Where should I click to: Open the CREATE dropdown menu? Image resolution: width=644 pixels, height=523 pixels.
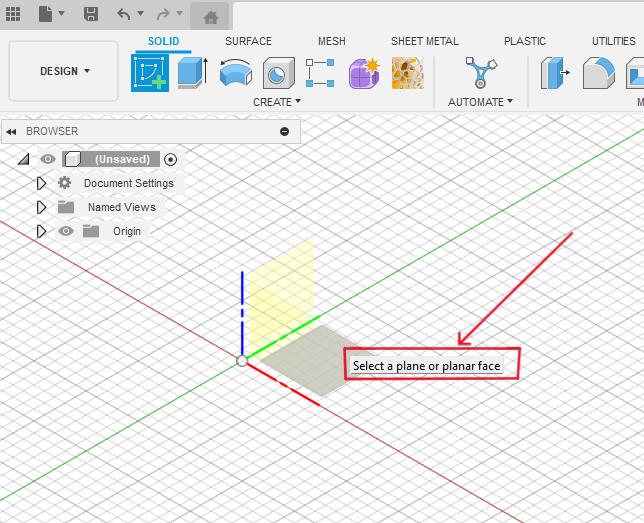[277, 102]
